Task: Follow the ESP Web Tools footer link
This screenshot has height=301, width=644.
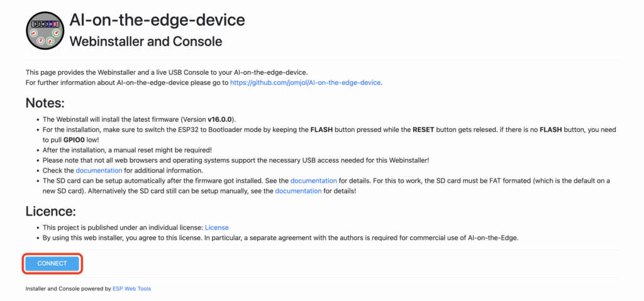Action: [x=131, y=289]
